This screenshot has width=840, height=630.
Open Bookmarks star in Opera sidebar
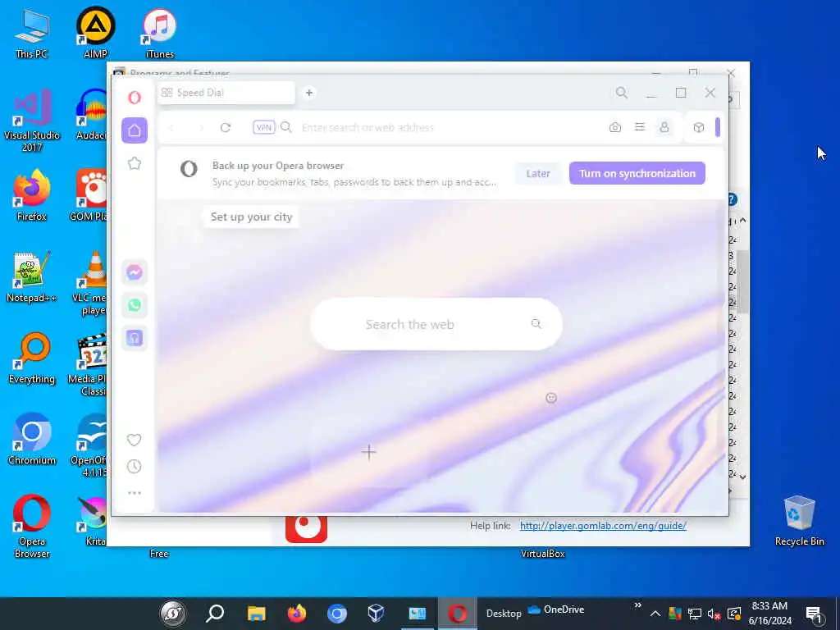[135, 163]
